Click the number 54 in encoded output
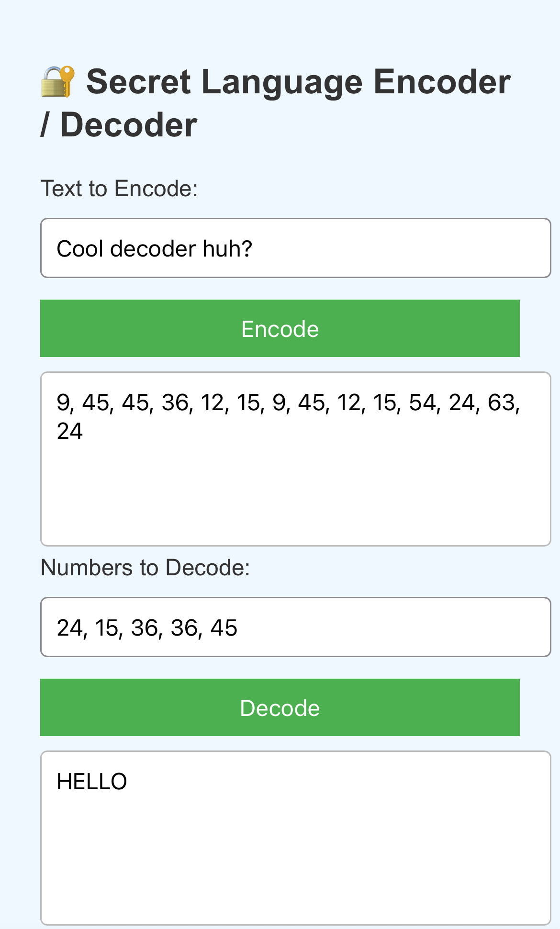This screenshot has width=560, height=929. pyautogui.click(x=422, y=403)
